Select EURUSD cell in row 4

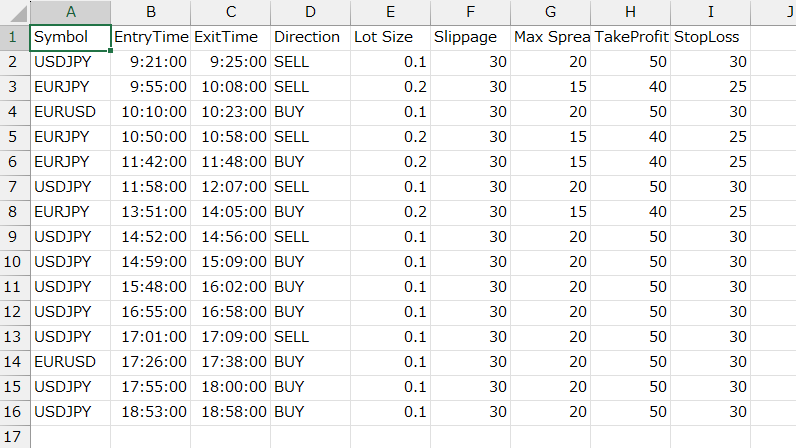(x=70, y=111)
